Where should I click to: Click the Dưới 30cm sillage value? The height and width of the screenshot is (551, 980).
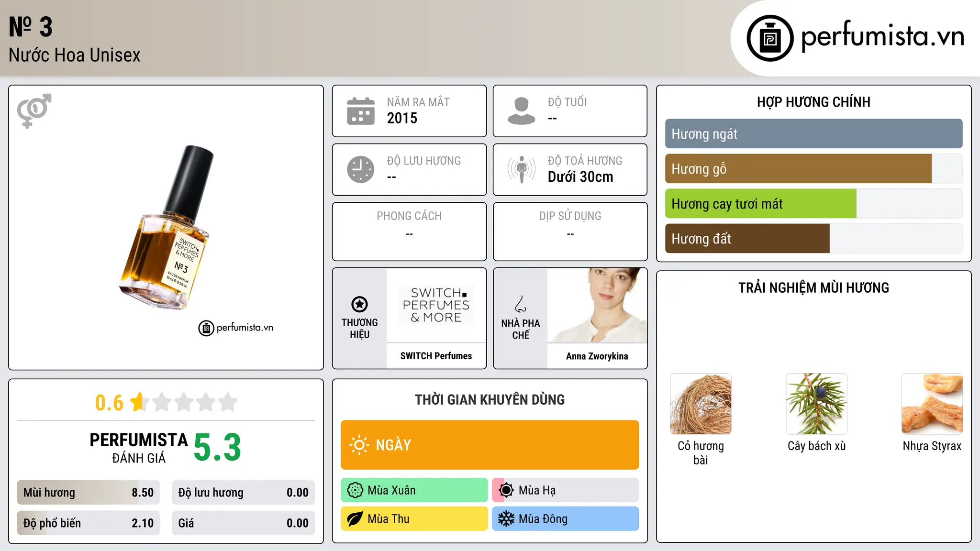click(x=580, y=177)
